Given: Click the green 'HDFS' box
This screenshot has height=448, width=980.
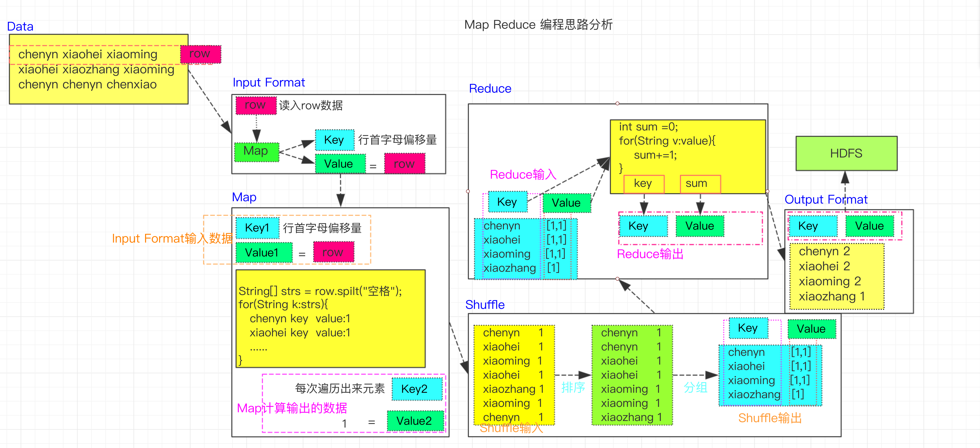Looking at the screenshot, I should pos(846,153).
